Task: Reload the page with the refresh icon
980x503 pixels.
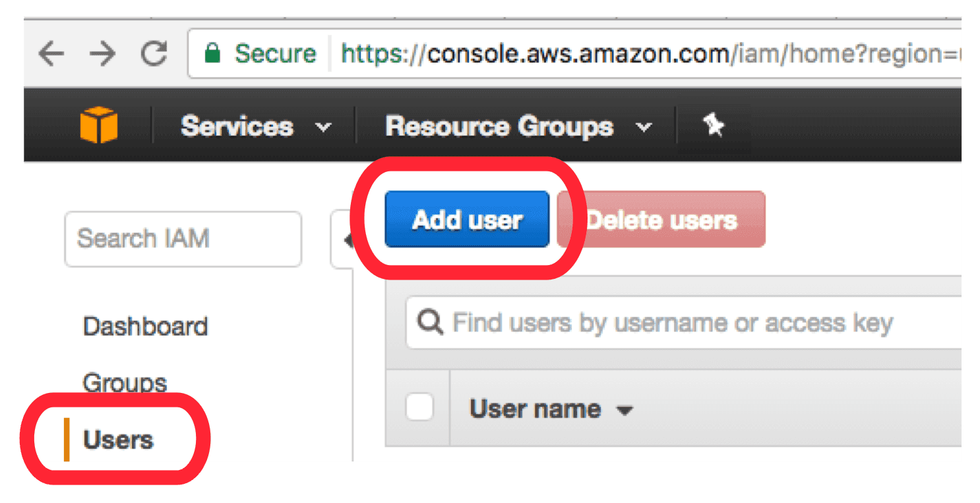Action: tap(154, 54)
